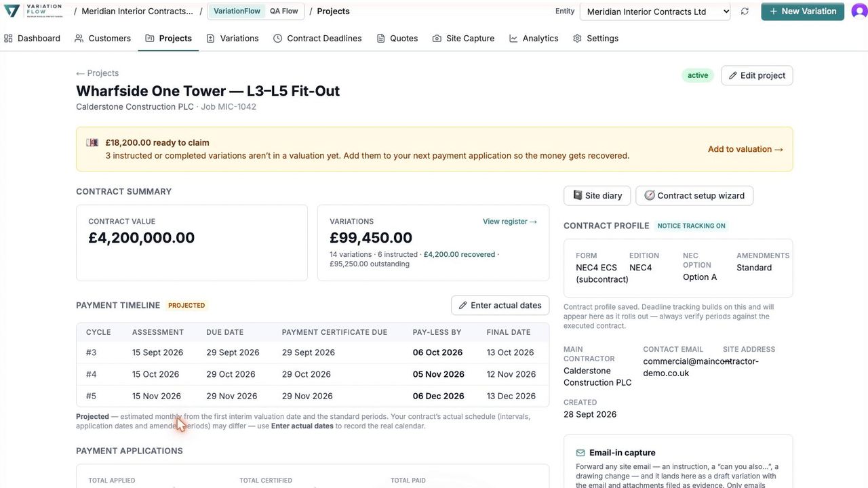Open the Site diary button

pos(597,195)
